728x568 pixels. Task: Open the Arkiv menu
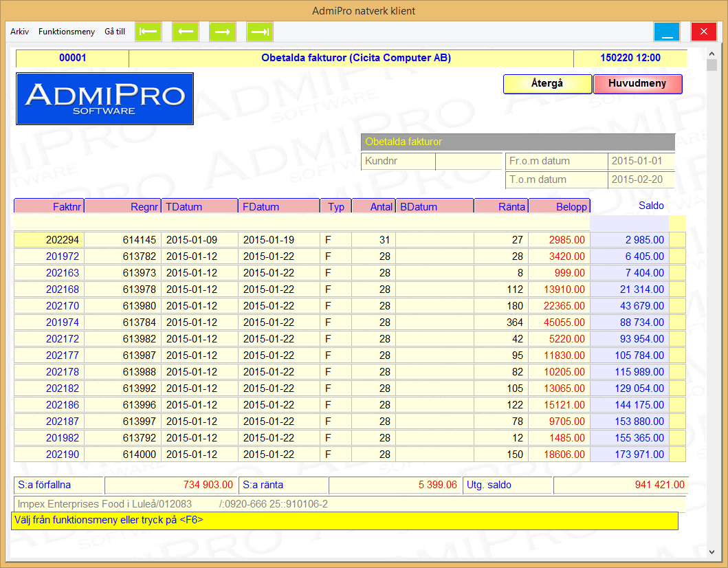(x=20, y=32)
